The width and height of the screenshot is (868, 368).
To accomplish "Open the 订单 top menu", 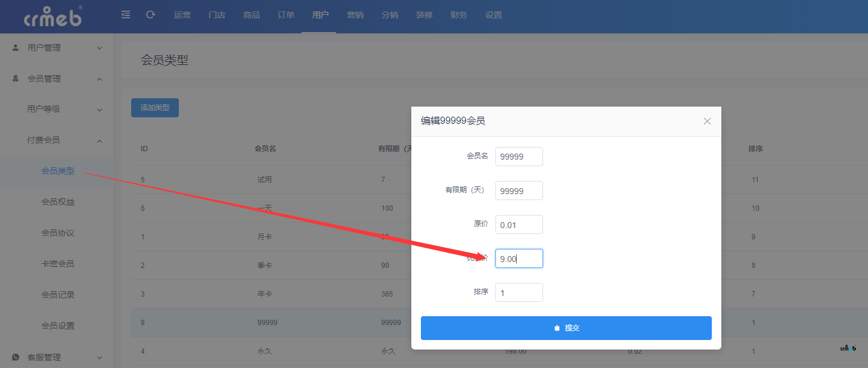I will tap(286, 15).
